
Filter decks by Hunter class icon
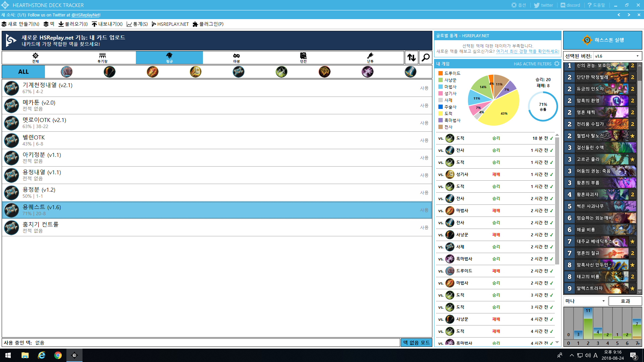click(x=109, y=72)
